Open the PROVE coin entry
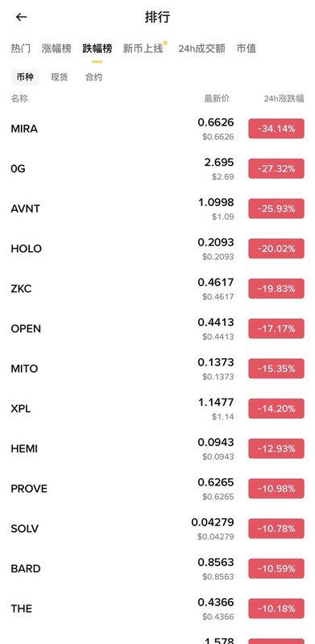 click(158, 489)
